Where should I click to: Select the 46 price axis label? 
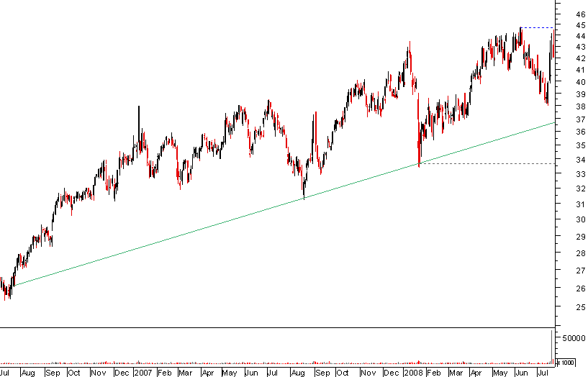click(581, 14)
